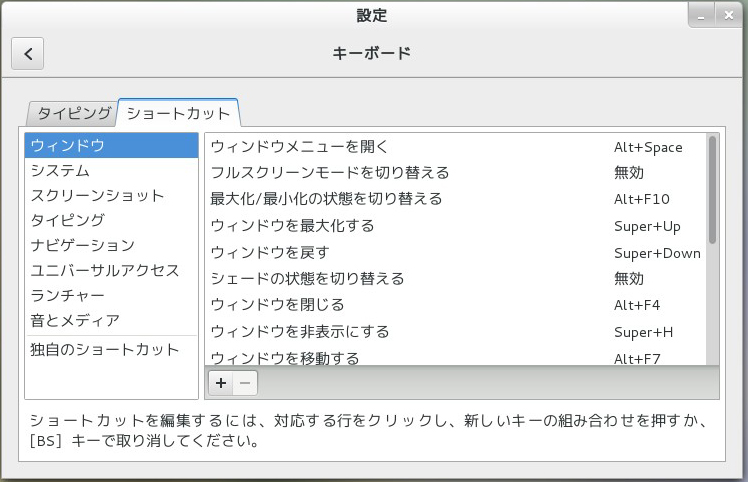Click the minus button to remove shortcut
The image size is (748, 482).
point(245,382)
